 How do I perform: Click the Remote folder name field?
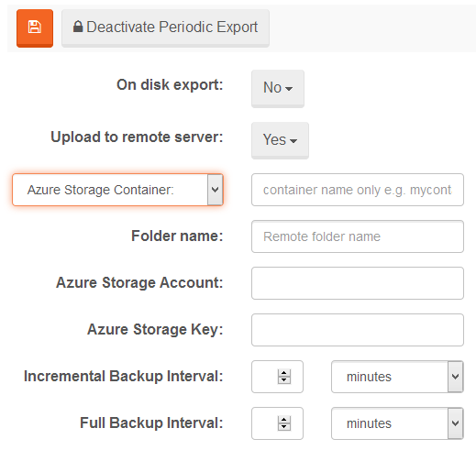point(358,236)
